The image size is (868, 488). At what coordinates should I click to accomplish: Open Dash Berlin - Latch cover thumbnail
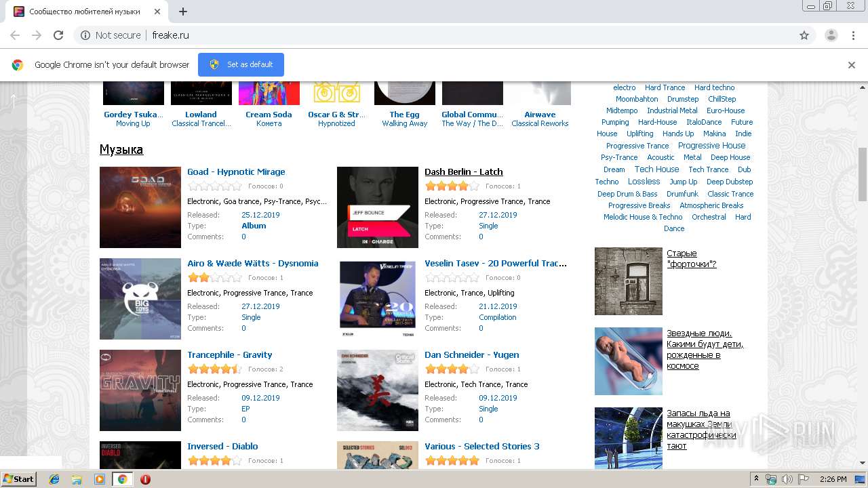pyautogui.click(x=378, y=207)
